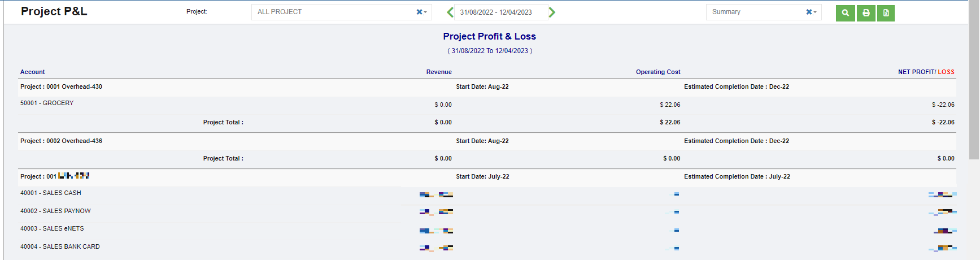980x260 pixels.
Task: Open the ALL PROJECT dropdown
Action: [x=333, y=12]
